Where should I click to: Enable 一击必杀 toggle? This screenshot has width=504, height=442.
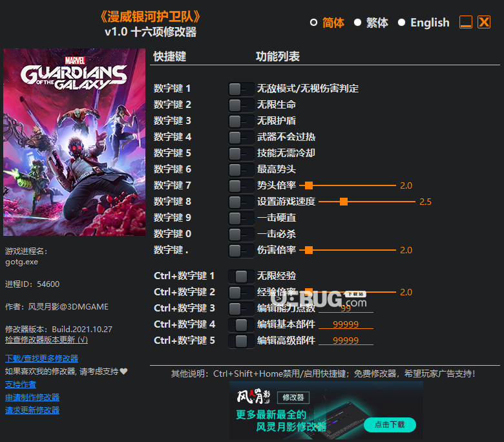(241, 235)
